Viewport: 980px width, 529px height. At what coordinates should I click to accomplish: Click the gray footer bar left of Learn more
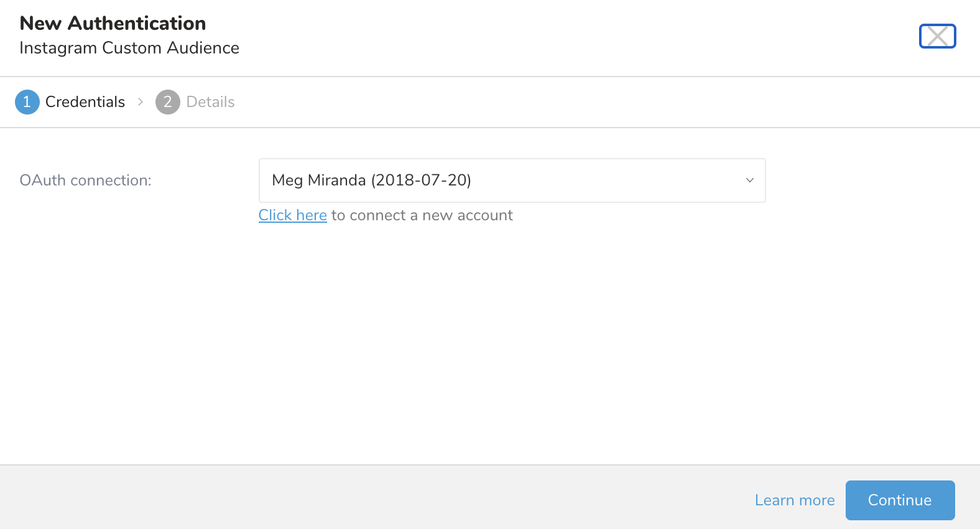tap(373, 498)
